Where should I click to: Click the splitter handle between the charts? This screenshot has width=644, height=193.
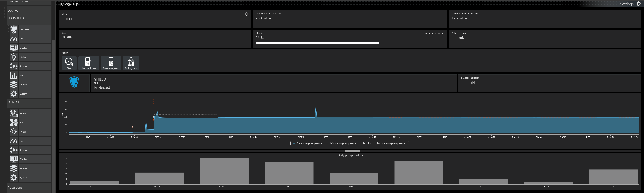click(352, 151)
